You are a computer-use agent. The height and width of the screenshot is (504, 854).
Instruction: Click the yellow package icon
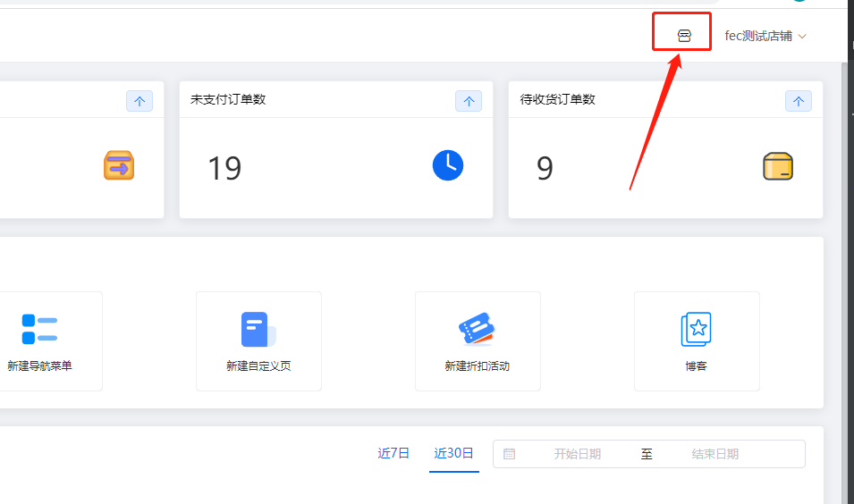(778, 166)
